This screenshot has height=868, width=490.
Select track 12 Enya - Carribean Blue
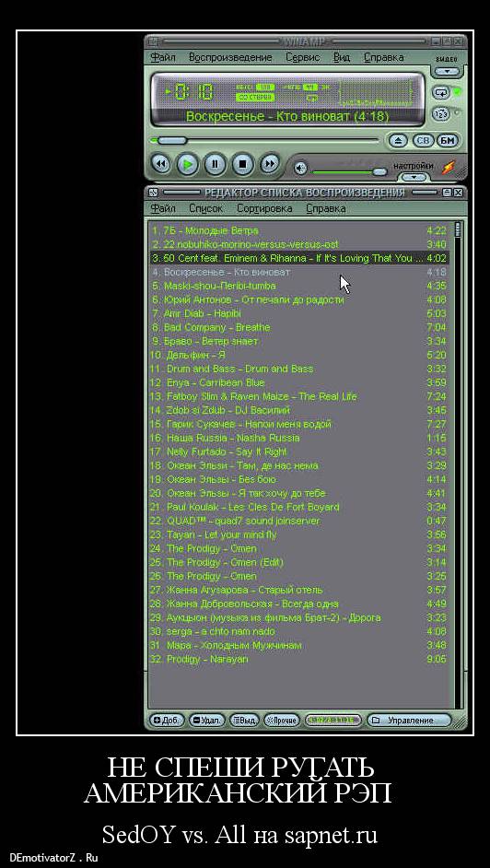(x=299, y=383)
